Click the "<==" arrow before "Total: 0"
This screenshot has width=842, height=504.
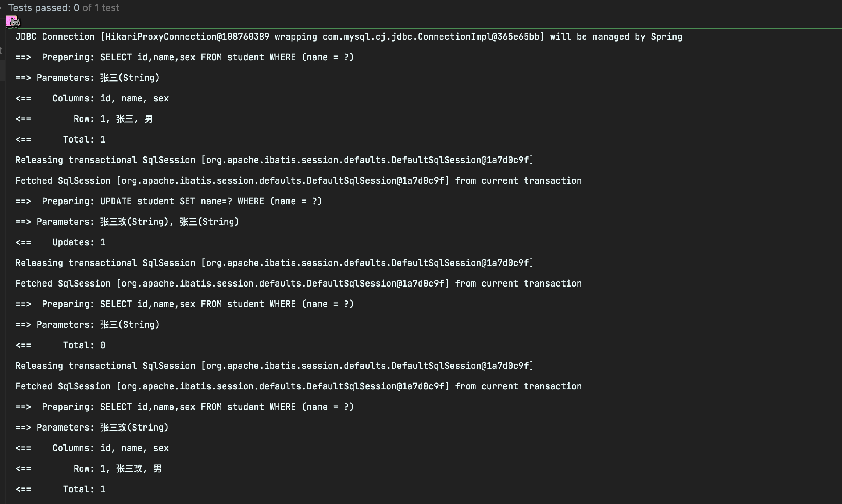point(23,345)
